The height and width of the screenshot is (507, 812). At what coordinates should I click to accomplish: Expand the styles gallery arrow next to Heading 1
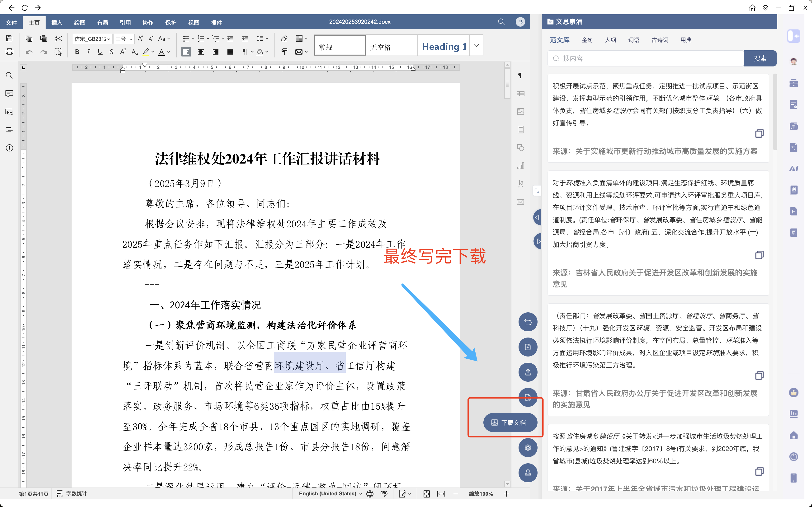(476, 45)
